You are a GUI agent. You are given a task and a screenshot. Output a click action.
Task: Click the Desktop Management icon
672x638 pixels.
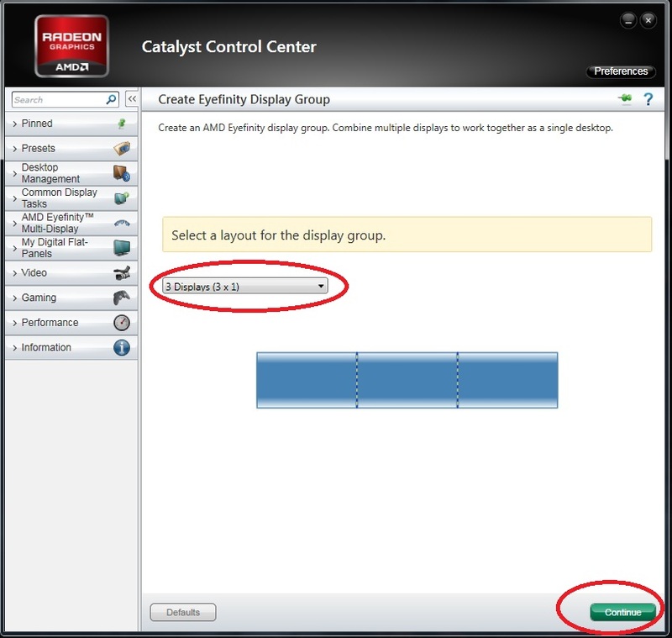[122, 173]
